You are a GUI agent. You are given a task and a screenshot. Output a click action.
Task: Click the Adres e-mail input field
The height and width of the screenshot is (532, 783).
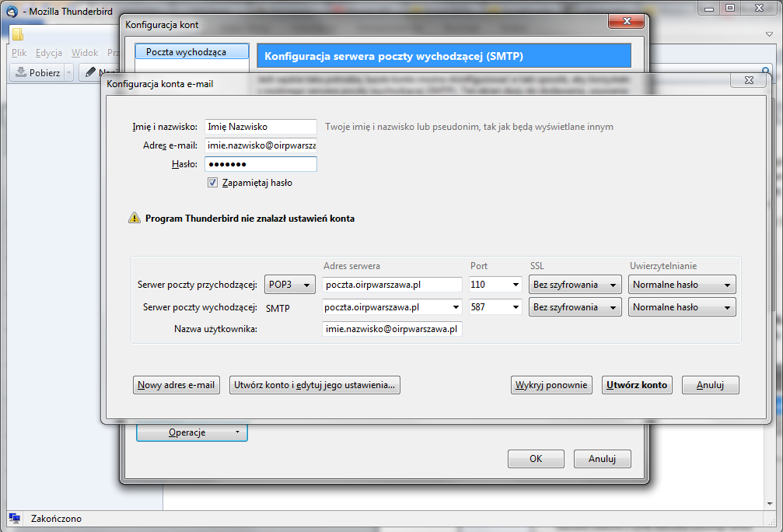[260, 145]
